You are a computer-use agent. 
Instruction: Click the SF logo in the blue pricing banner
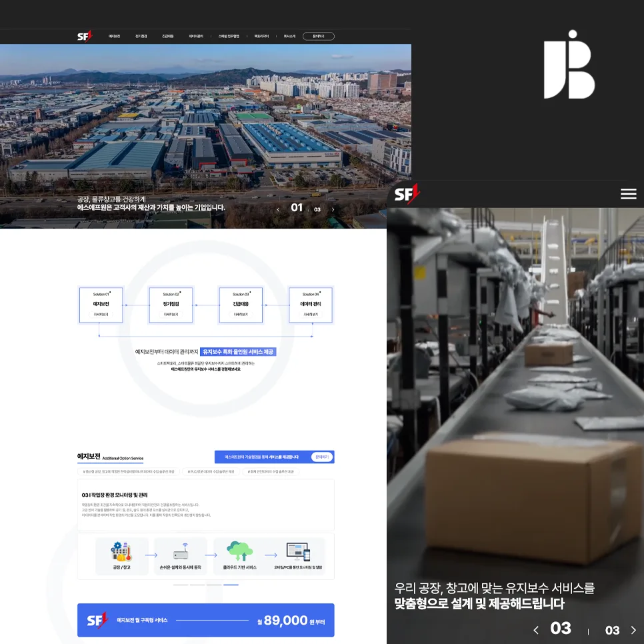[97, 620]
